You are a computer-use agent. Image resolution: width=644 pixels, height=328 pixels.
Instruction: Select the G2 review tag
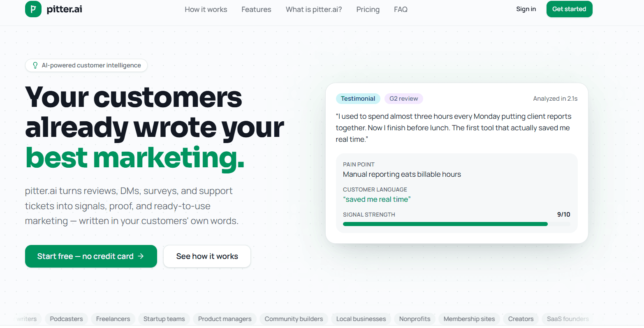point(403,99)
